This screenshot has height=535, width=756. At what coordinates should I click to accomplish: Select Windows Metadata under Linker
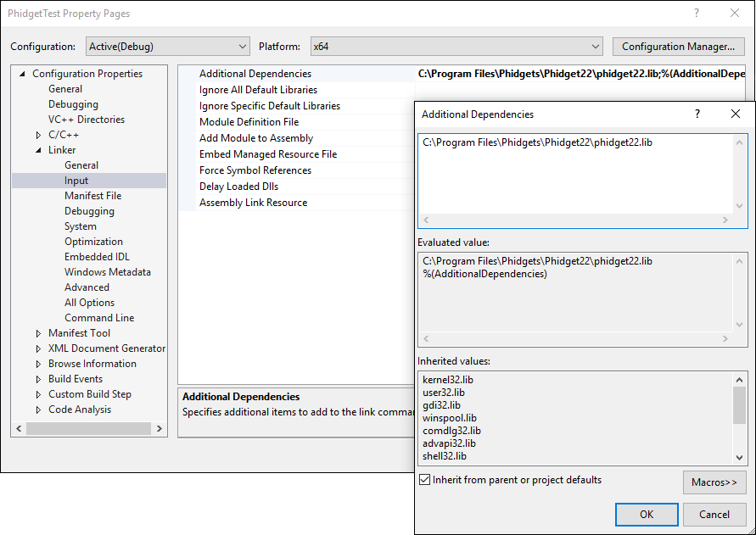(x=108, y=272)
